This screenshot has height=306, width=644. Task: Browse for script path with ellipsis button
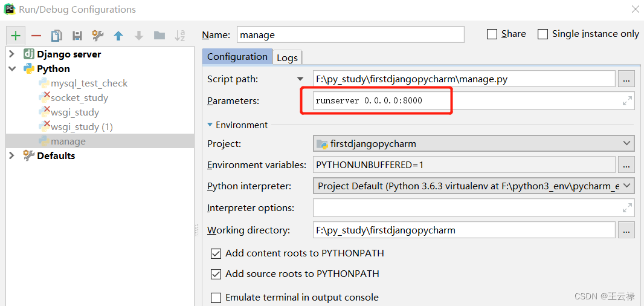[x=626, y=79]
